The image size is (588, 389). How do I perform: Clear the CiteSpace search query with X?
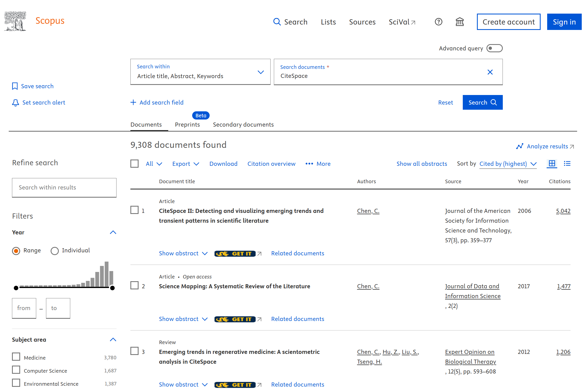click(x=490, y=72)
